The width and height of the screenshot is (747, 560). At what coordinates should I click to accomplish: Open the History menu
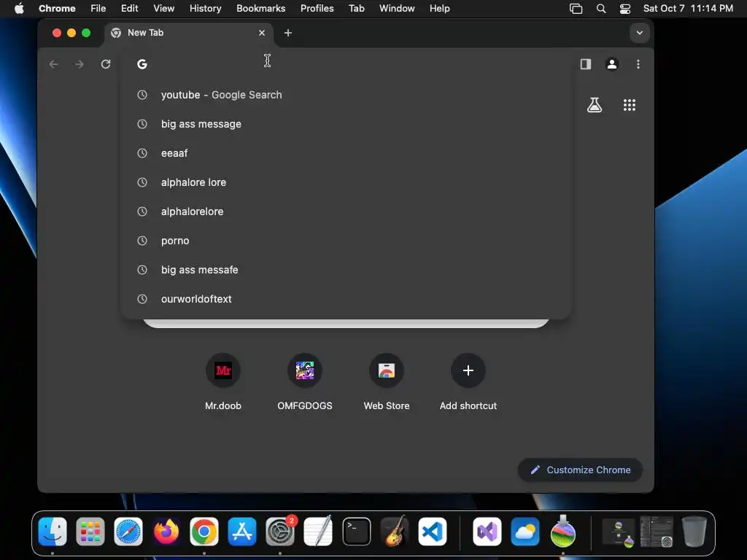pyautogui.click(x=205, y=9)
